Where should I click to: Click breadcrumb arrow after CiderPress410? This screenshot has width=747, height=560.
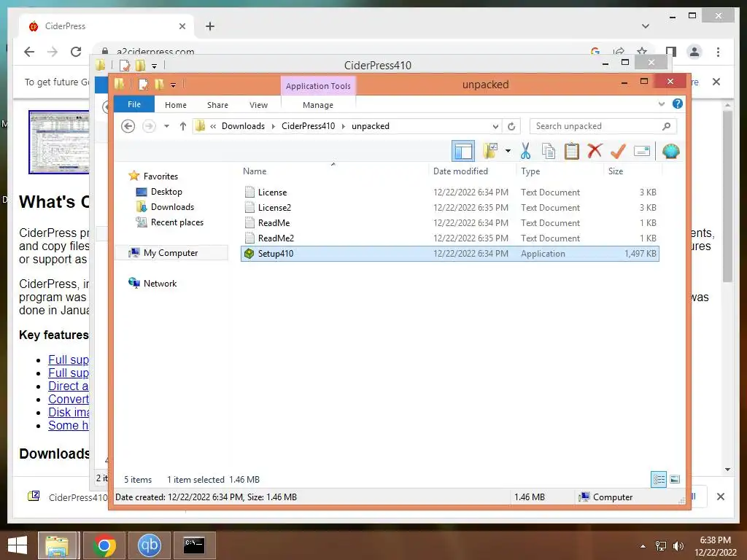(344, 126)
